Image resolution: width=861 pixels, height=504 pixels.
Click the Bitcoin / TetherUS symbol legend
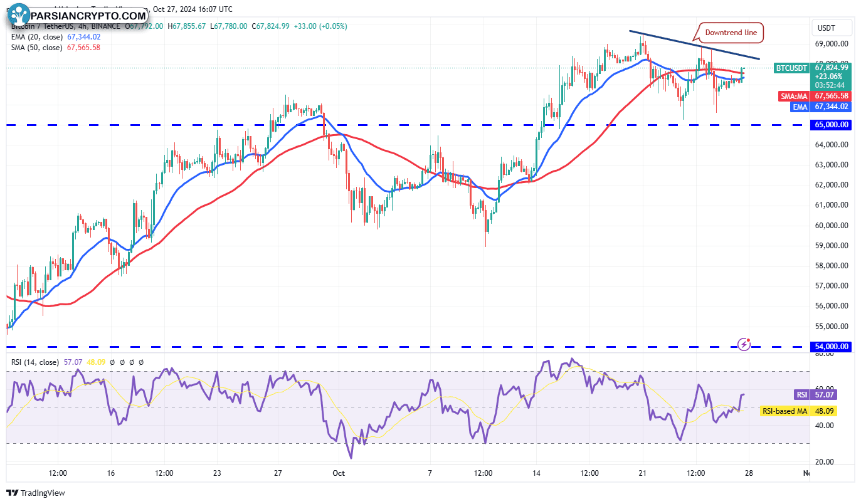(x=66, y=26)
